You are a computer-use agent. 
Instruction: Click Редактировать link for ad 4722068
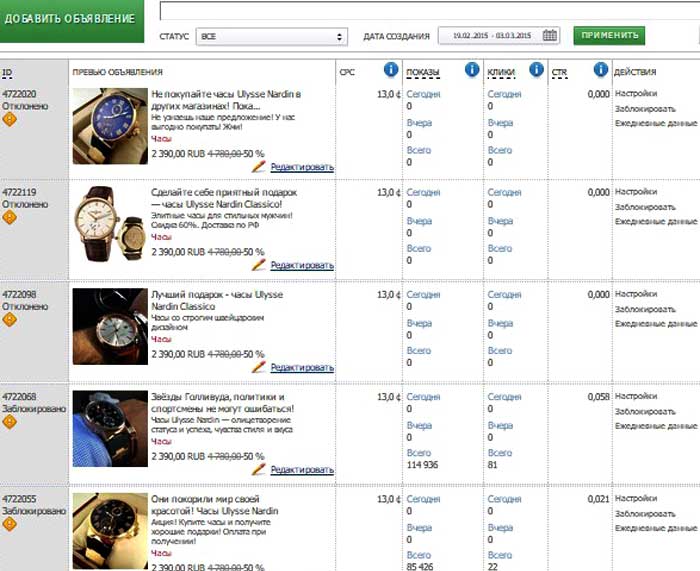(302, 470)
